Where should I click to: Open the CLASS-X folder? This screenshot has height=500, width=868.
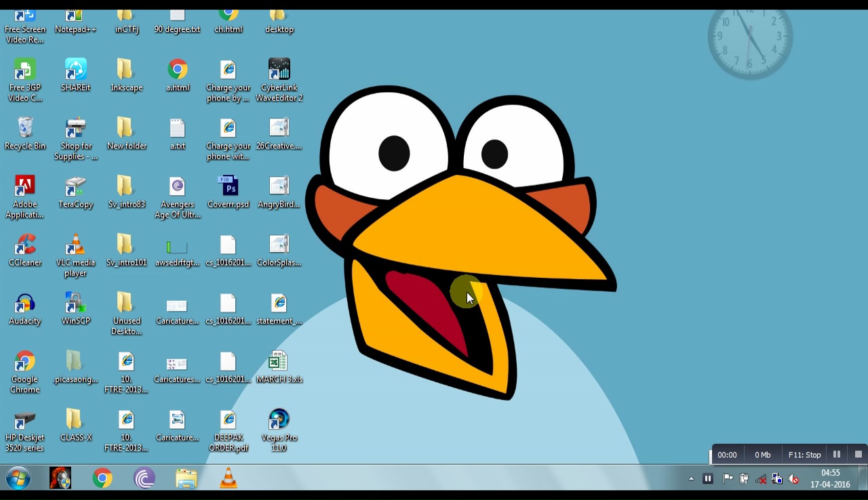tap(75, 425)
